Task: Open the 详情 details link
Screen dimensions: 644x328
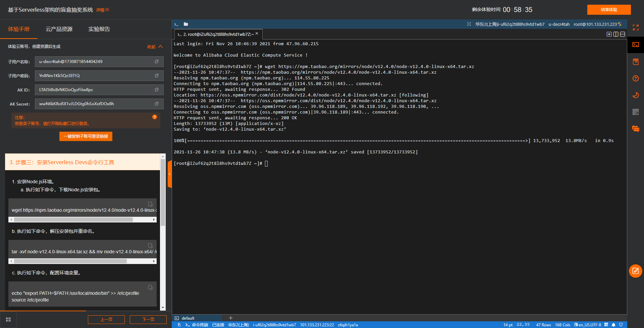Action: (102, 10)
